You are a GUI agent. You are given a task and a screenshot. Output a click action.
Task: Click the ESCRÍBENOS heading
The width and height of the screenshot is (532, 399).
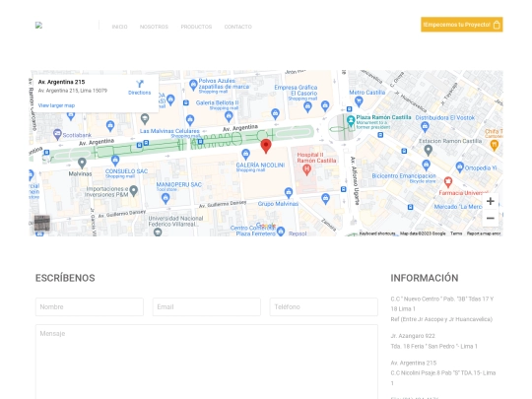(x=65, y=278)
